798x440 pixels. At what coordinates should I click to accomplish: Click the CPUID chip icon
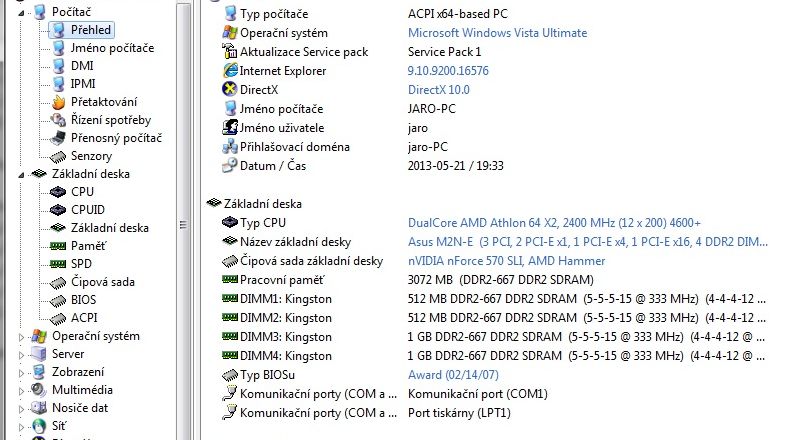pyautogui.click(x=58, y=210)
